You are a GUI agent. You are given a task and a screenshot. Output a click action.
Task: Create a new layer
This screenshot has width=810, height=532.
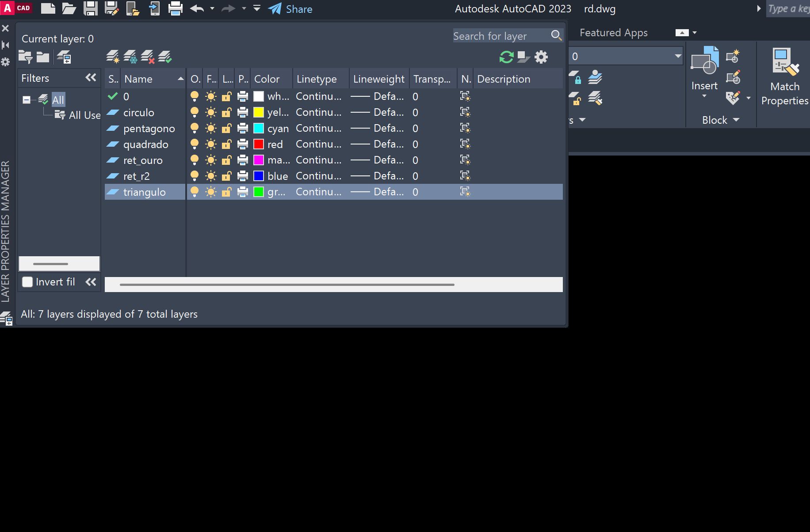[x=113, y=57]
